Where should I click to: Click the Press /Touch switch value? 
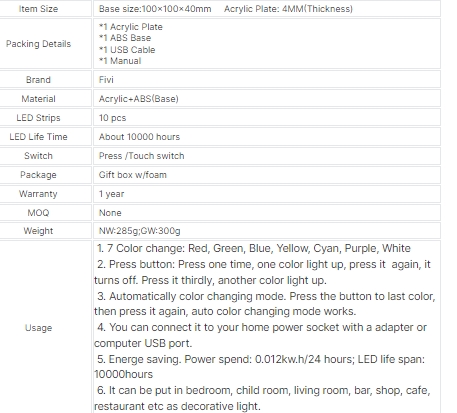pos(141,156)
